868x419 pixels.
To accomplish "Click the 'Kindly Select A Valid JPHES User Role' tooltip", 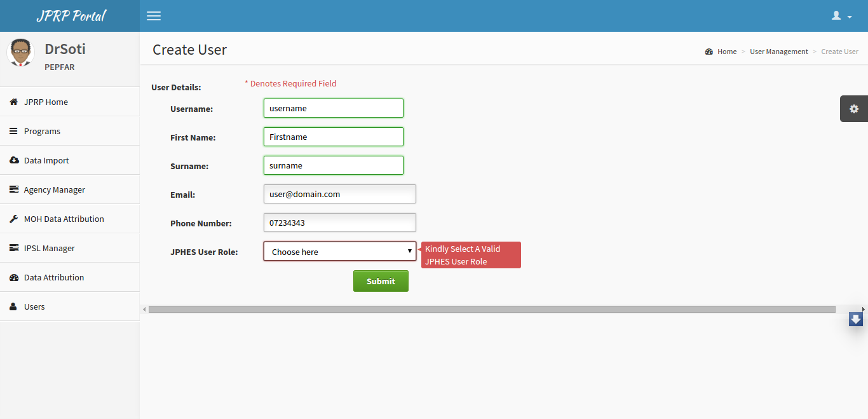I will (x=471, y=255).
